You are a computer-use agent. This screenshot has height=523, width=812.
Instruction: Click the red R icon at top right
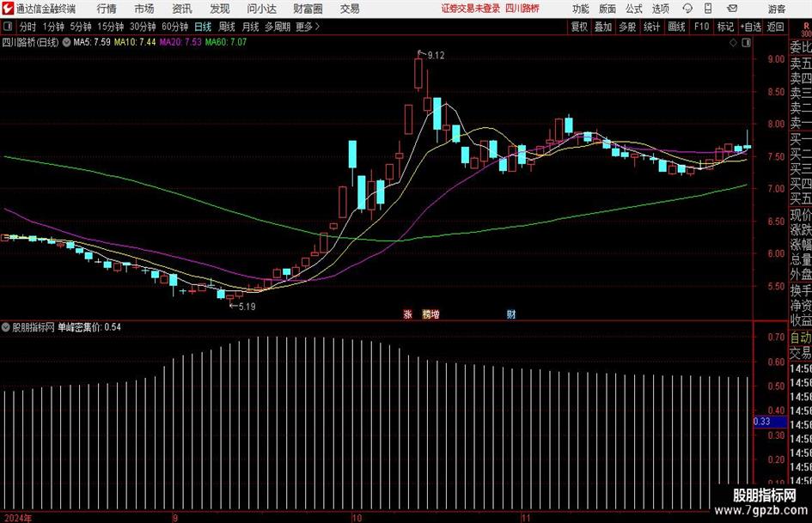(x=806, y=27)
